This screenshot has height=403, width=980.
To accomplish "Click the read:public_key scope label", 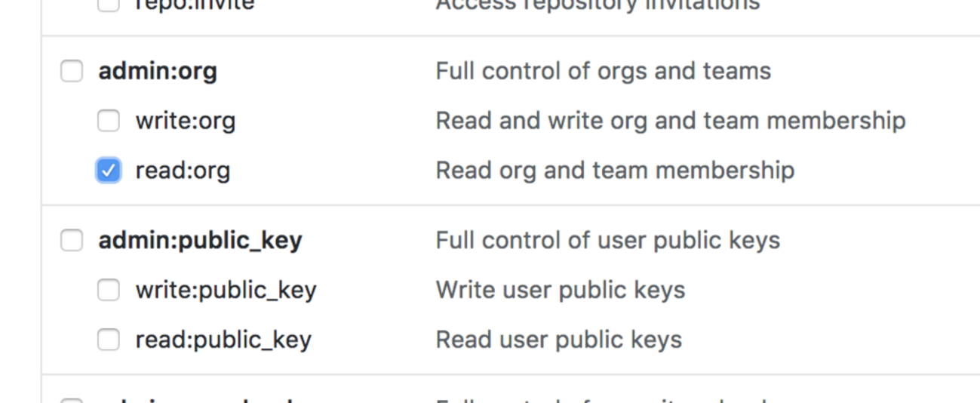I will pos(223,340).
